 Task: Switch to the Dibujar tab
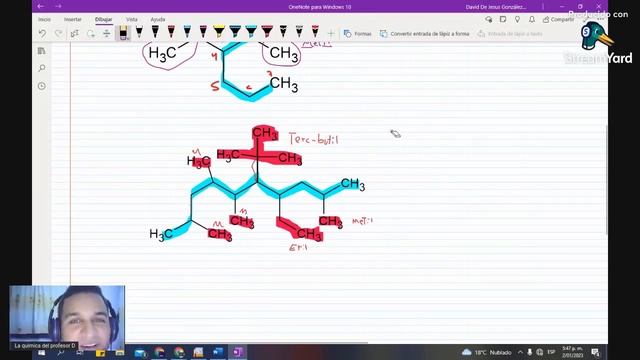(104, 19)
